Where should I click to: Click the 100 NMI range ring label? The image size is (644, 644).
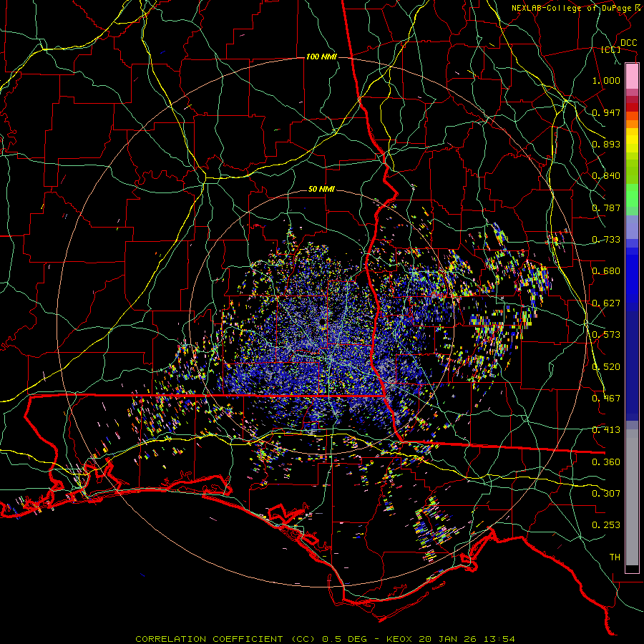(x=321, y=57)
